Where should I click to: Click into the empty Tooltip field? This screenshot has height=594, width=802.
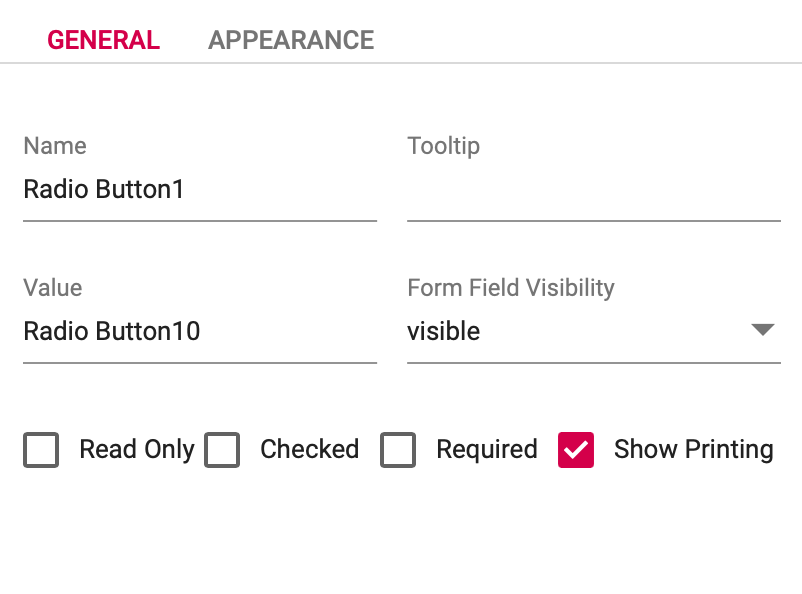(x=593, y=190)
